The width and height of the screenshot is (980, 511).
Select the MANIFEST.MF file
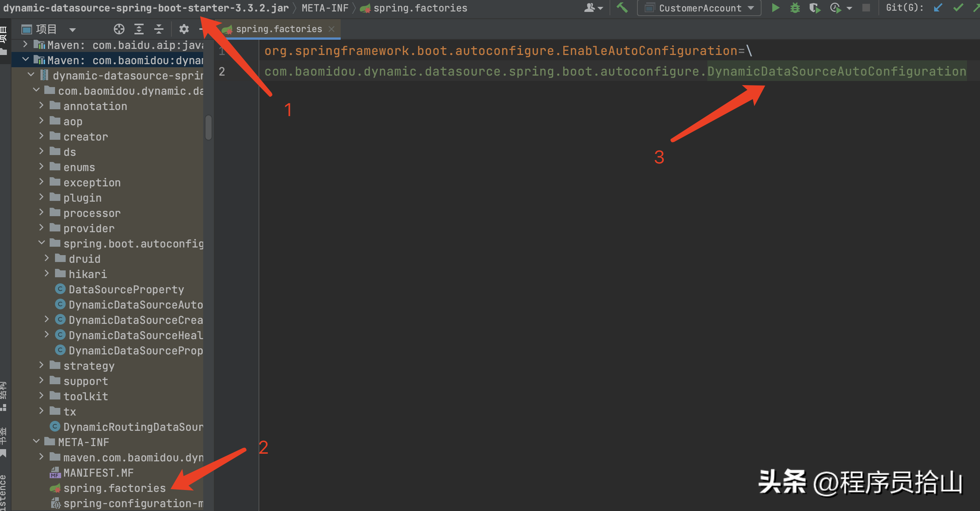(x=98, y=473)
